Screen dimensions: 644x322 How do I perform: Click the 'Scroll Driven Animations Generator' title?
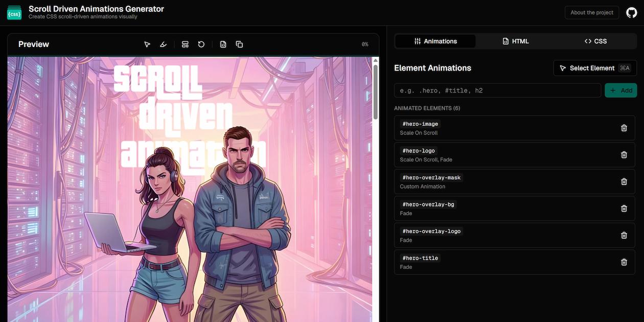point(96,9)
